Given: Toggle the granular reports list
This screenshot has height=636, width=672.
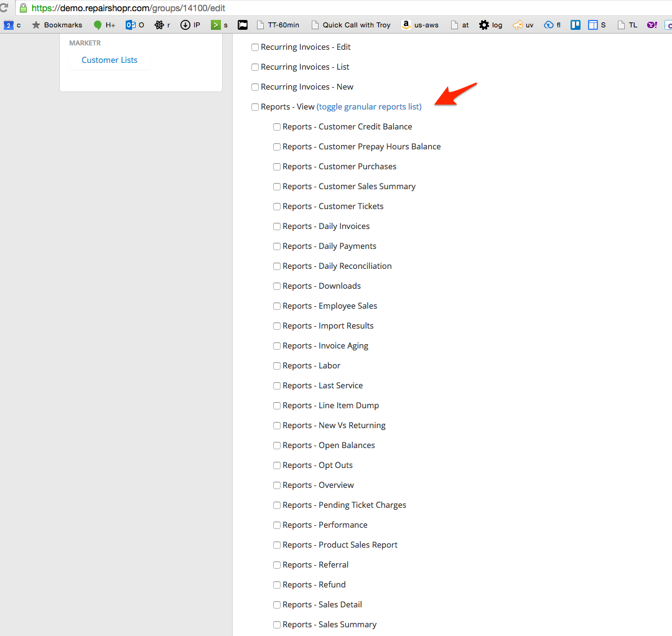Looking at the screenshot, I should (369, 107).
